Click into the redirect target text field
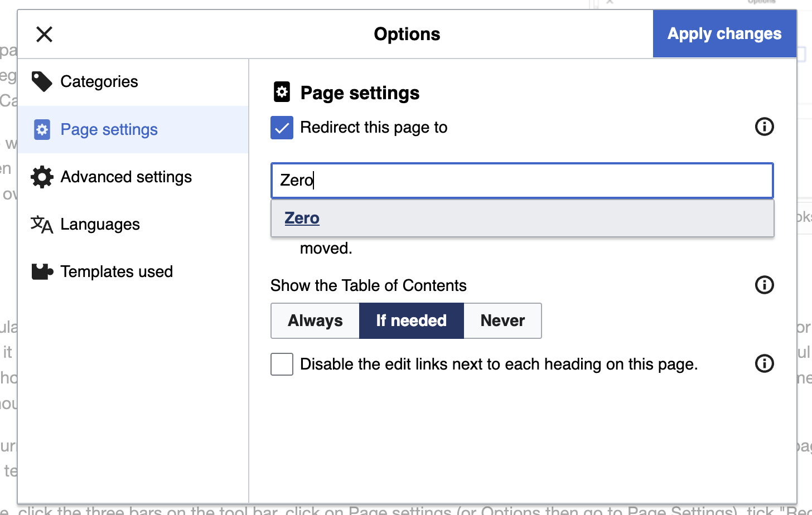The image size is (812, 515). (521, 181)
